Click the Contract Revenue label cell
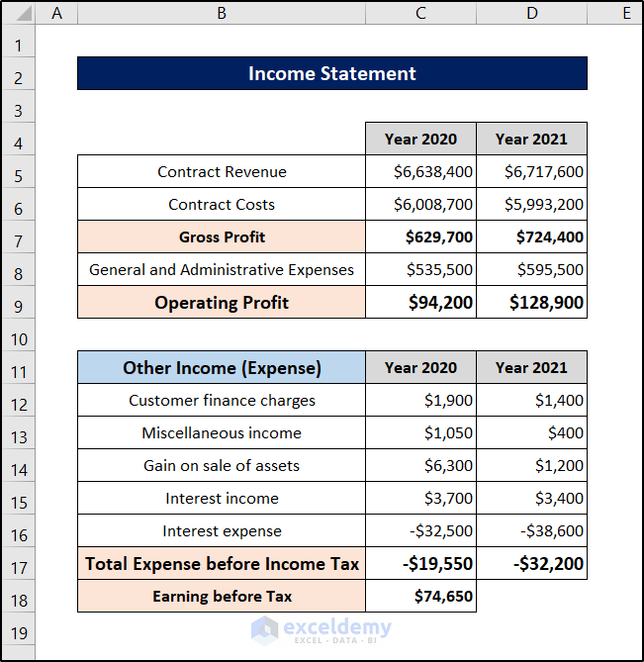The image size is (644, 662). 222,172
